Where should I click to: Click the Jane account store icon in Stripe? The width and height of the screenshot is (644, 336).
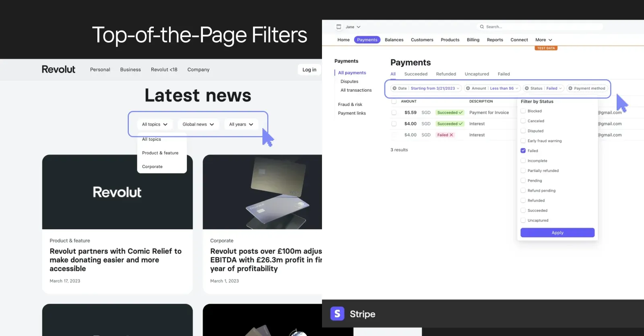tap(339, 27)
